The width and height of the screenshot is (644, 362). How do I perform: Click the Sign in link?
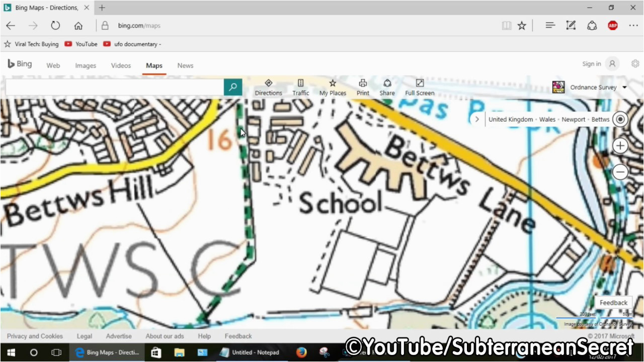tap(592, 64)
